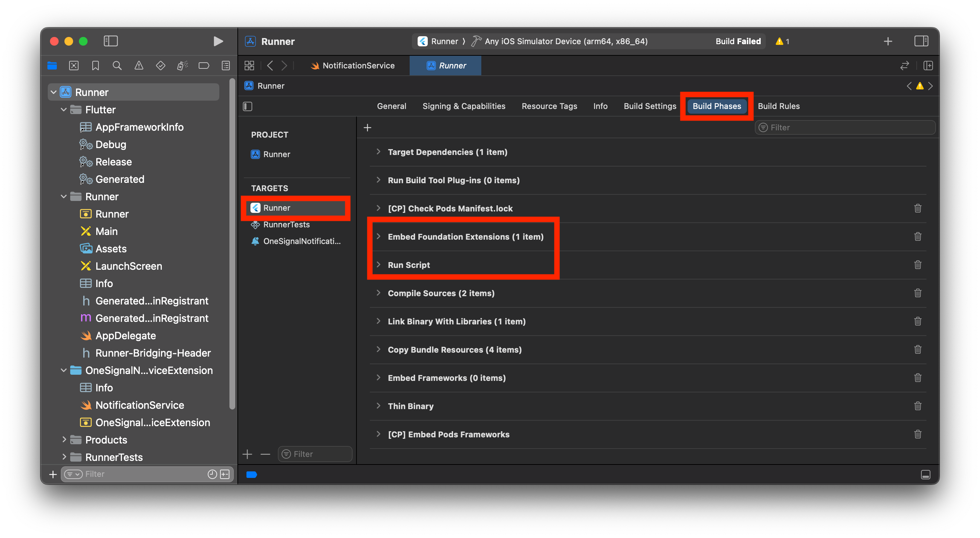Open the Find navigator magnifier icon
This screenshot has width=980, height=538.
[117, 66]
